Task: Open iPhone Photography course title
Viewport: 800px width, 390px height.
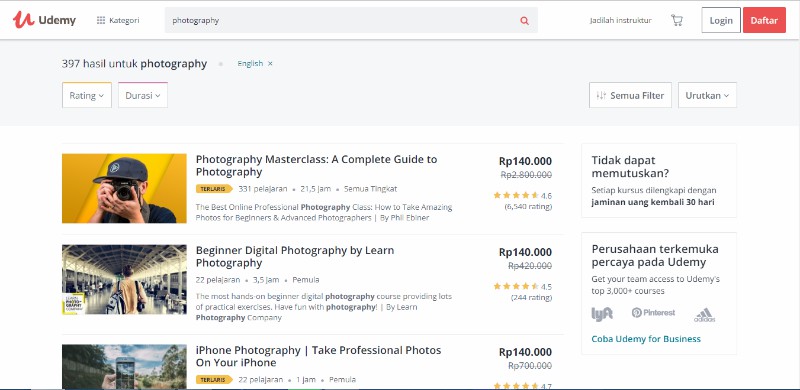Action: pyautogui.click(x=318, y=356)
